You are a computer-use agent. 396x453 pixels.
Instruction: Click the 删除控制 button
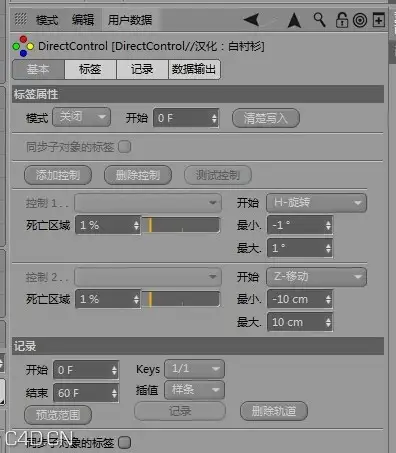click(x=138, y=175)
